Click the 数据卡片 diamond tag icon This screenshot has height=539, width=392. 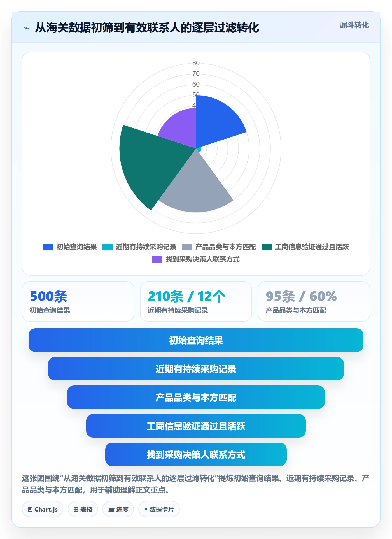[146, 509]
